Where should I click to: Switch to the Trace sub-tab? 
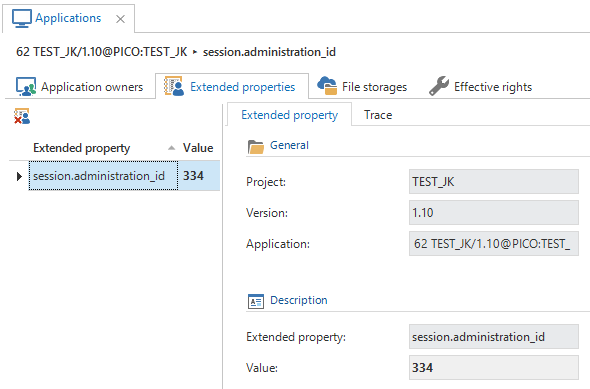tap(378, 115)
